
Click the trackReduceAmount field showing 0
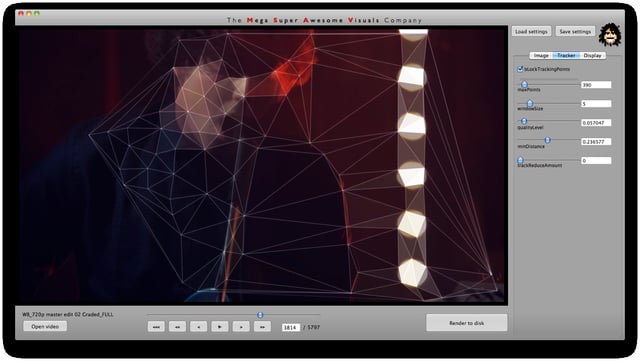tap(596, 160)
